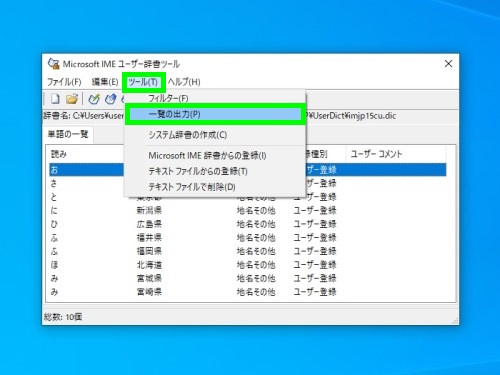Viewport: 500px width, 375px height.
Task: Select the highlighted お row
Action: tap(247, 170)
